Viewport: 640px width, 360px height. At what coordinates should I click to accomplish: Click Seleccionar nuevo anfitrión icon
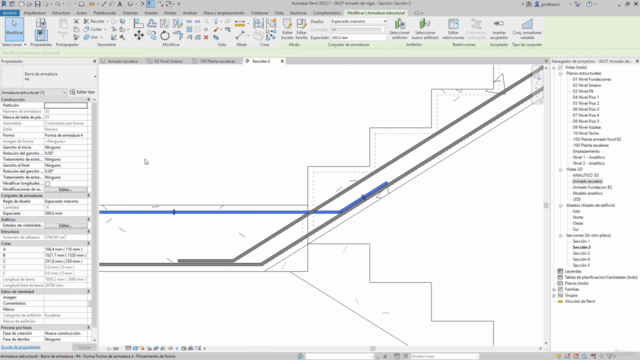point(425,29)
